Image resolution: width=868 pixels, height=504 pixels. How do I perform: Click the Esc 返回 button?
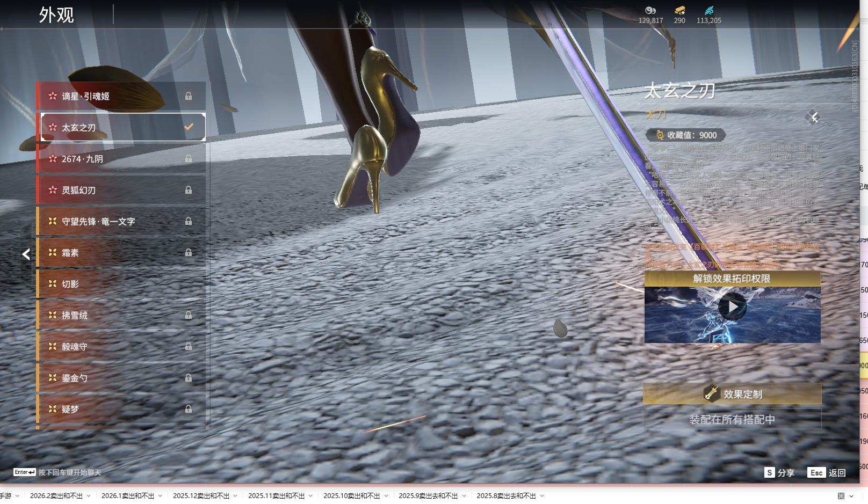click(827, 472)
